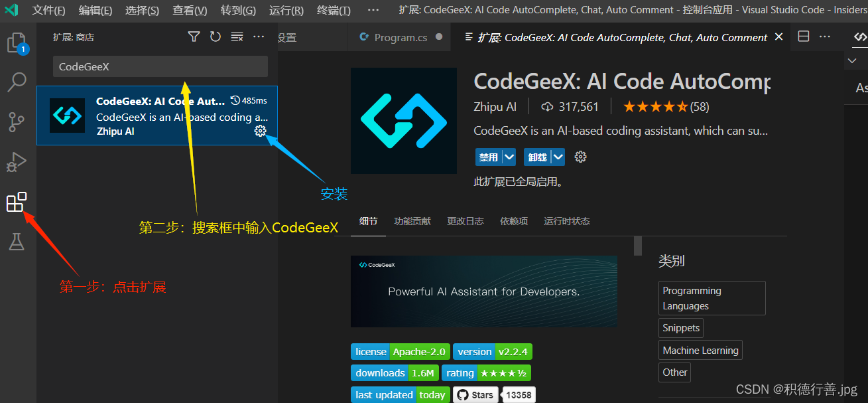This screenshot has height=403, width=868.
Task: Open the View menu
Action: click(190, 11)
